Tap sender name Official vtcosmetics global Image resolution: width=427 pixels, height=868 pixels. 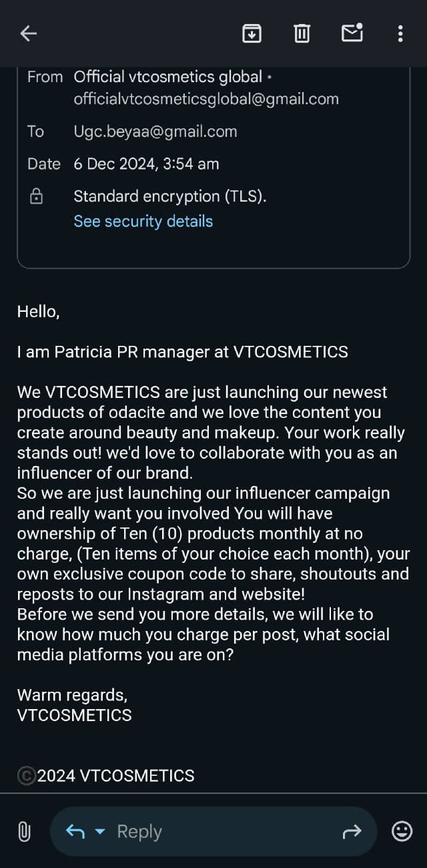click(167, 77)
